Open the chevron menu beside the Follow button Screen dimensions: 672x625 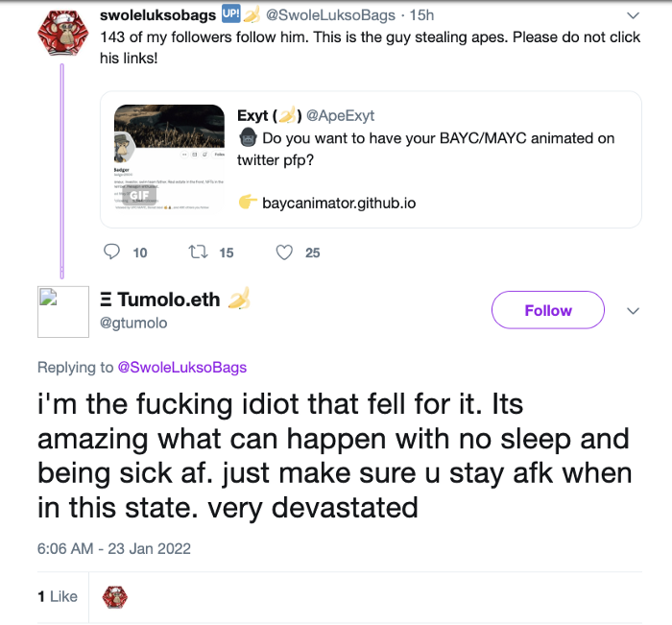[x=633, y=311]
